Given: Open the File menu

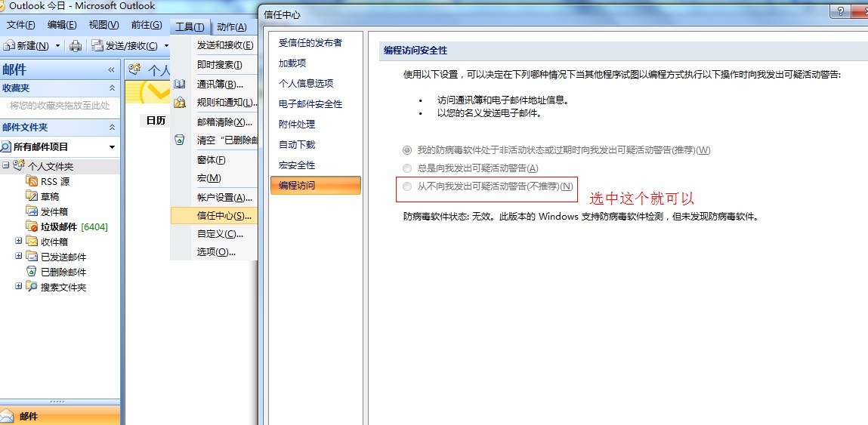Looking at the screenshot, I should [x=20, y=25].
